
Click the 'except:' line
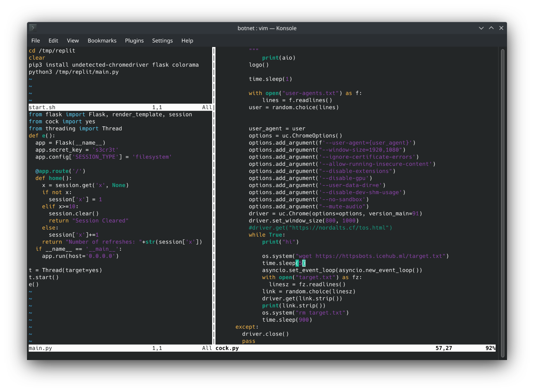247,327
